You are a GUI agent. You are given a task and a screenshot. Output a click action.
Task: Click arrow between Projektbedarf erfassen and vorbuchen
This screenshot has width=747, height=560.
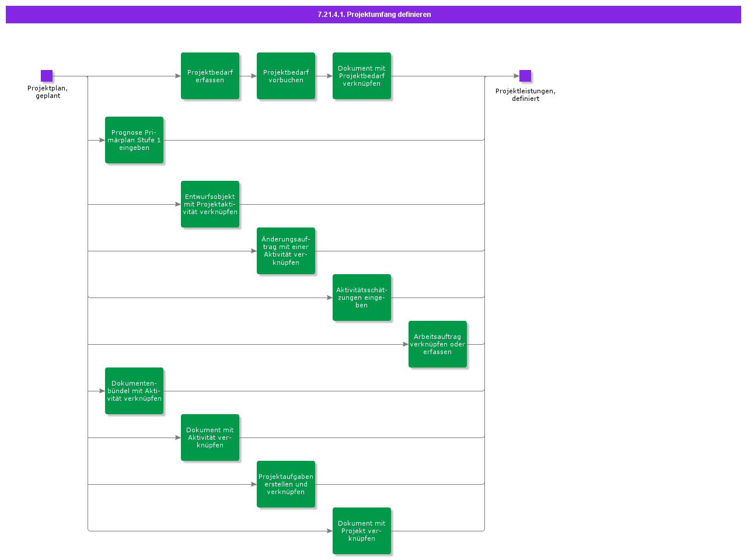[x=249, y=76]
